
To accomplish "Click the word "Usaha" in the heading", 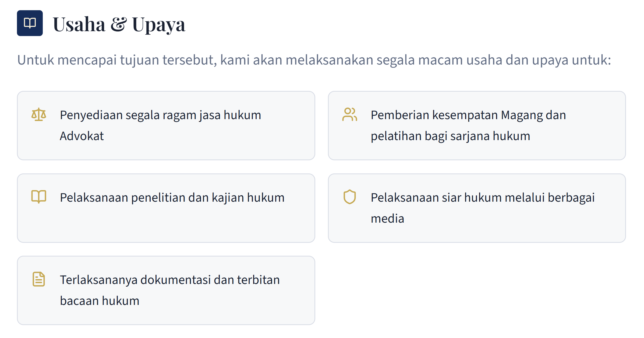I will click(79, 25).
